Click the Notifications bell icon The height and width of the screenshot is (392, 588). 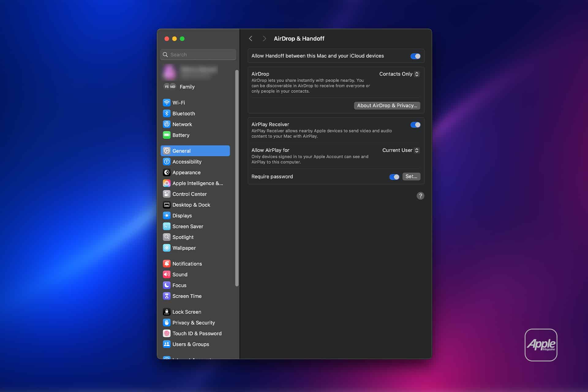167,264
